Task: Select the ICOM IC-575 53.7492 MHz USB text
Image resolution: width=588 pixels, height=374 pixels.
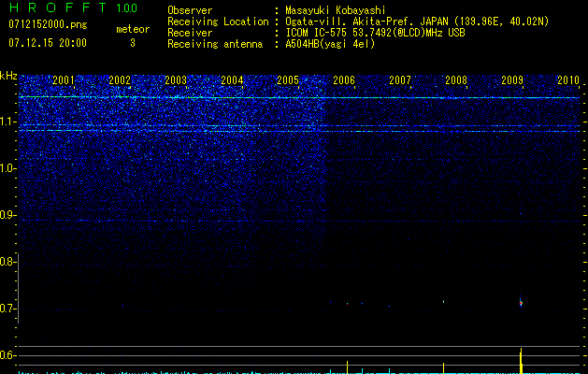Action: tap(375, 33)
